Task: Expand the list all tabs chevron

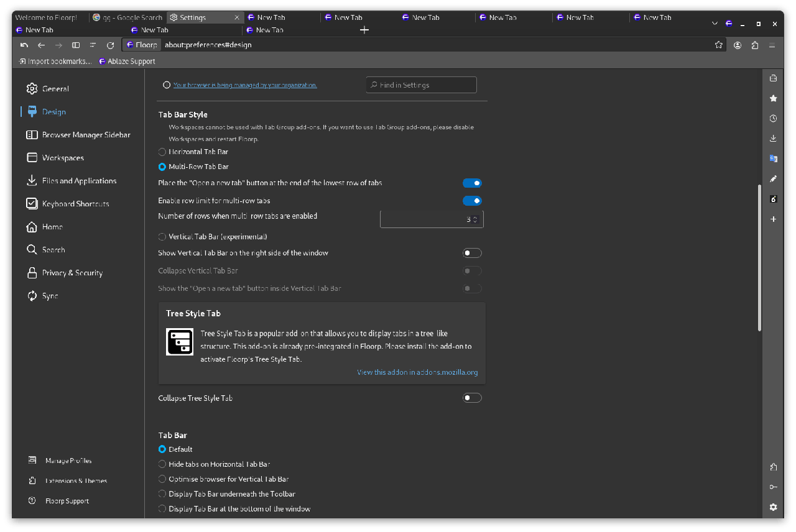Action: pos(715,24)
